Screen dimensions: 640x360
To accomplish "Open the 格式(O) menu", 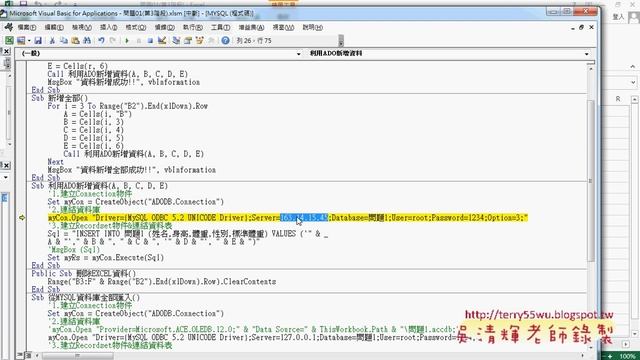I will point(136,27).
